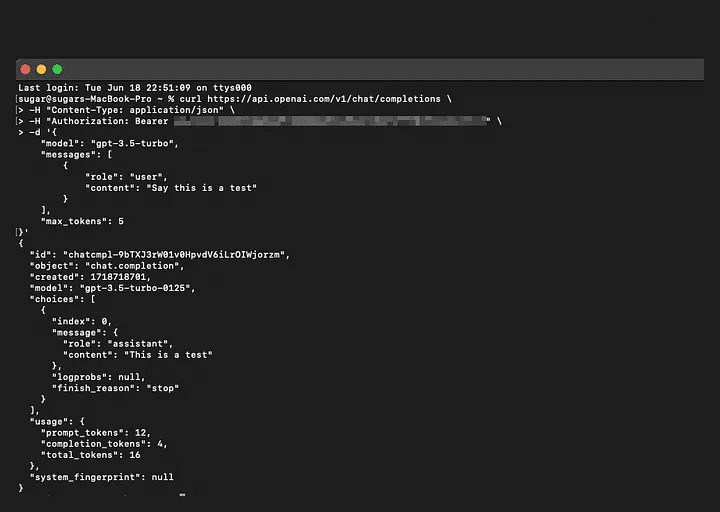
Task: Minimize the terminal using yellow button
Action: [x=41, y=69]
